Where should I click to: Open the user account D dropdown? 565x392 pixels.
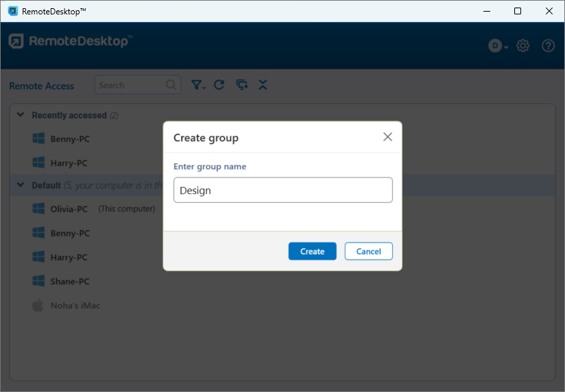[x=498, y=46]
